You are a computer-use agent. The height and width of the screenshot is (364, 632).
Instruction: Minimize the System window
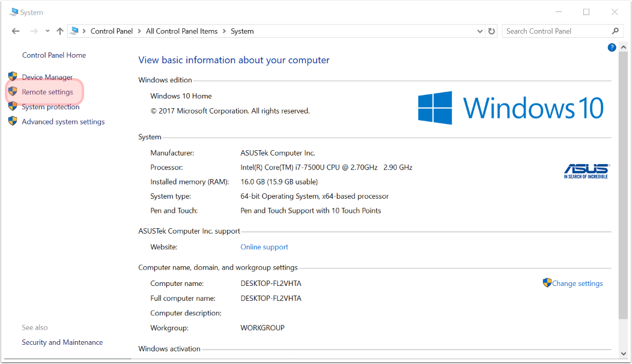[x=559, y=12]
